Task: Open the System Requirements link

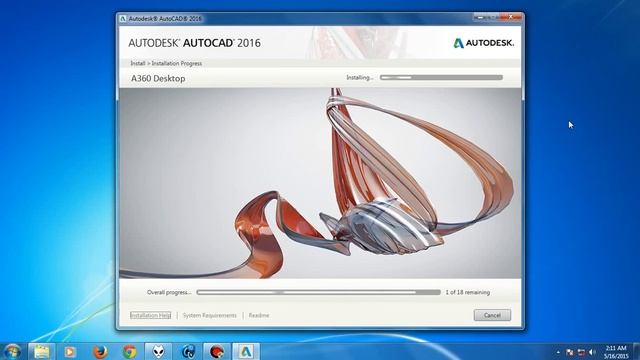Action: (x=209, y=316)
